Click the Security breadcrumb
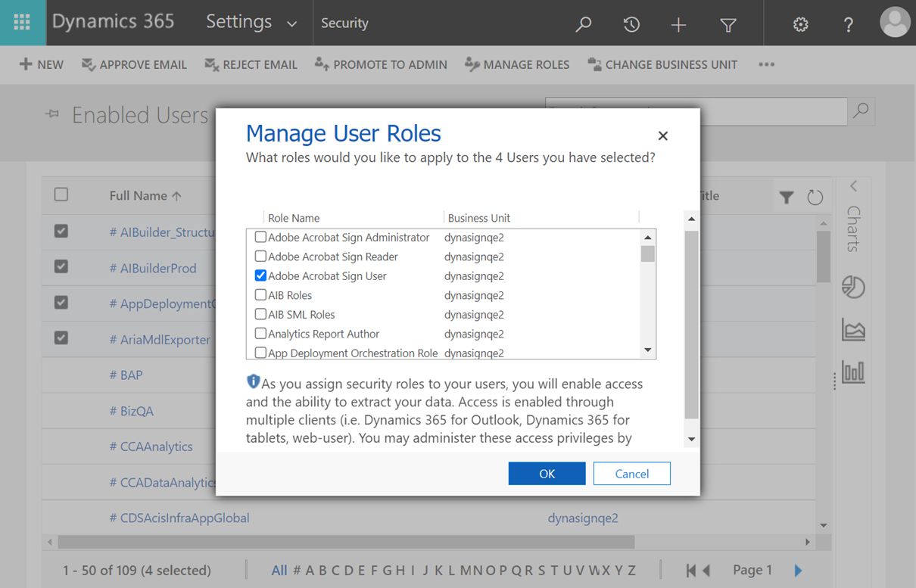The width and height of the screenshot is (916, 588). (x=344, y=23)
